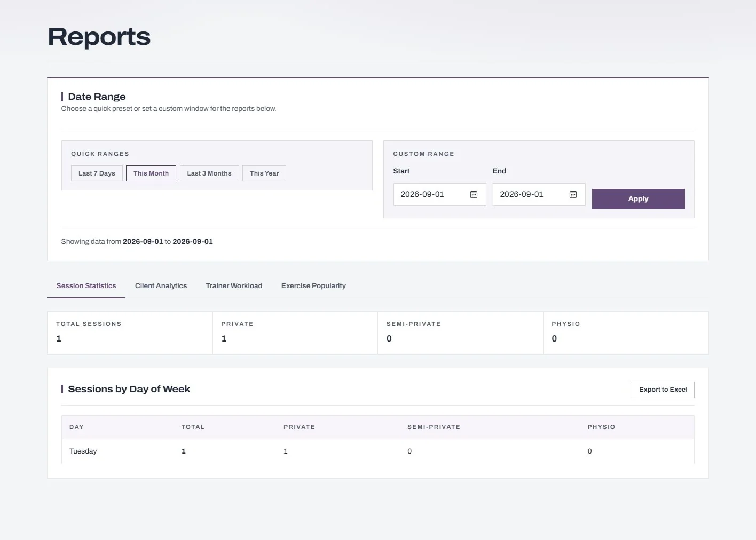Select the Semi-Private stat card label
Viewport: 756px width, 540px height.
414,324
